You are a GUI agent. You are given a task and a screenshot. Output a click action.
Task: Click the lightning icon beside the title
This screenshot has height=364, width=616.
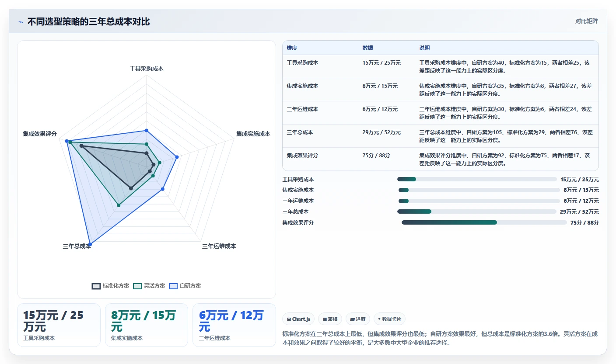[21, 22]
